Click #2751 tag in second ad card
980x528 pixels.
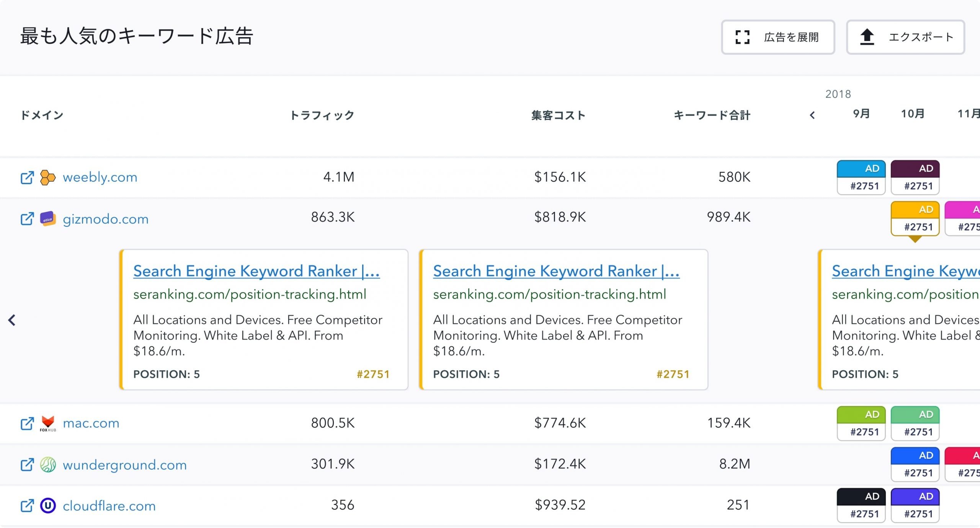[x=673, y=374]
